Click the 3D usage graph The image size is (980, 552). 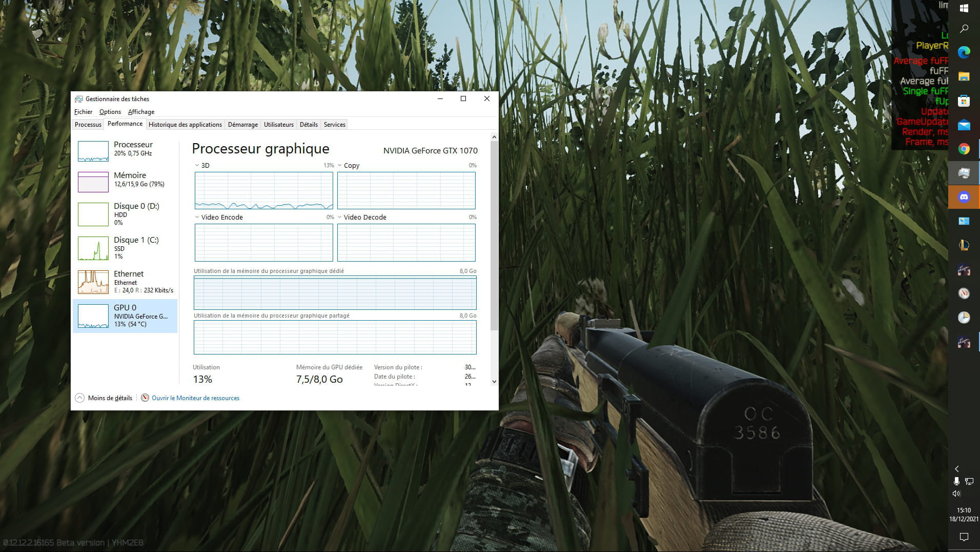pyautogui.click(x=263, y=190)
